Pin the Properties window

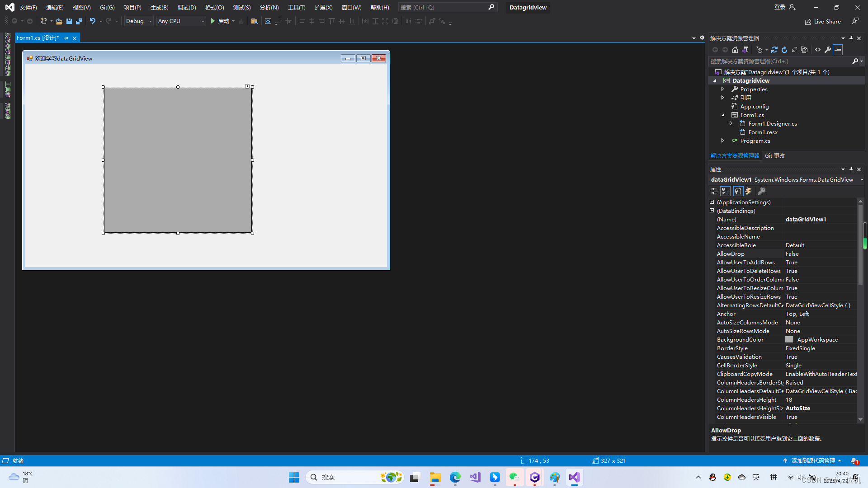(851, 169)
